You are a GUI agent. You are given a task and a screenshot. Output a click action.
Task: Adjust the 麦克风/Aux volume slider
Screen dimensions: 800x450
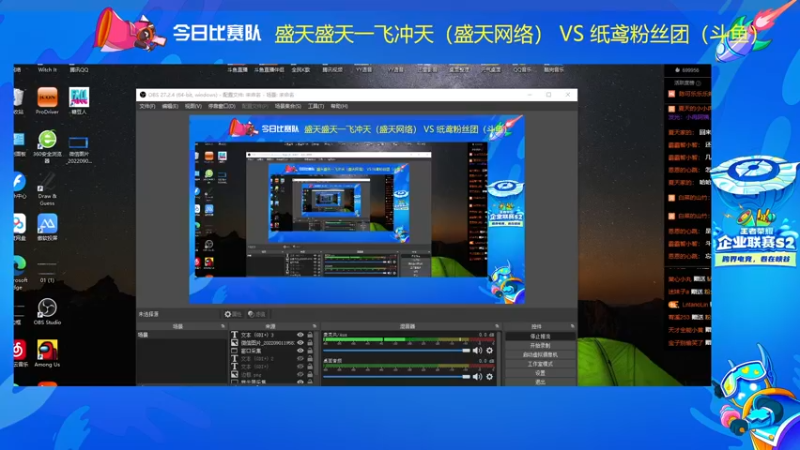point(396,351)
